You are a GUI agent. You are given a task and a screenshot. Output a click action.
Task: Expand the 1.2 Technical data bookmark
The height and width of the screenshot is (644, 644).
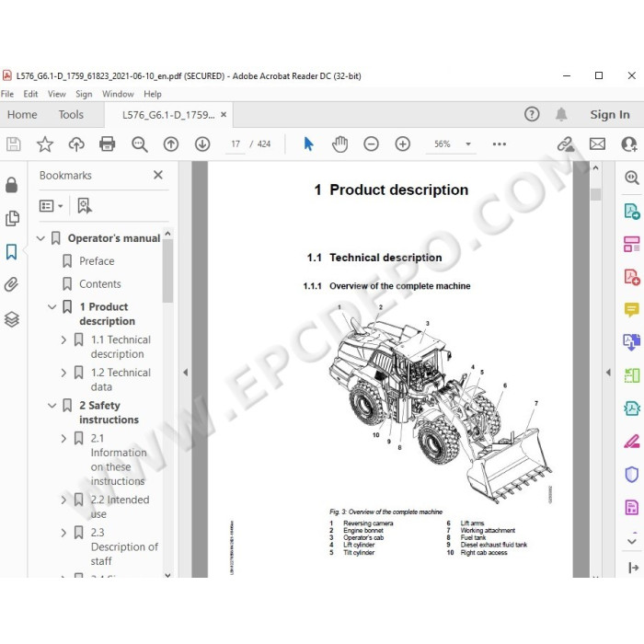click(x=63, y=373)
